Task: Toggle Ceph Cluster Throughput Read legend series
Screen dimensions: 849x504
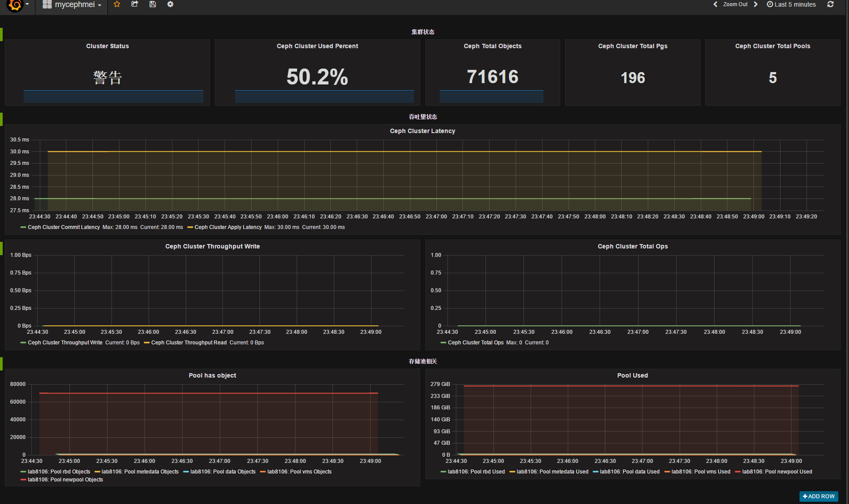Action: 189,343
